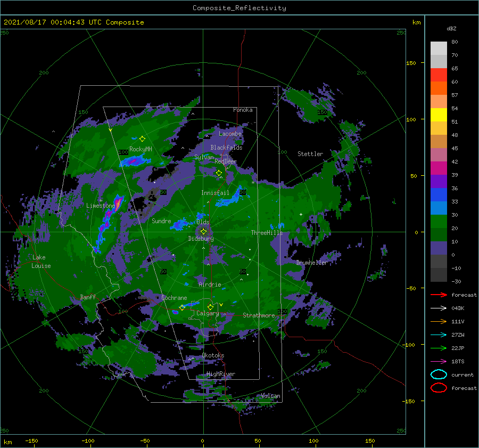This screenshot has width=479, height=448.
Task: Click the yellow diamond marker near Cochrane
Action: 182,308
